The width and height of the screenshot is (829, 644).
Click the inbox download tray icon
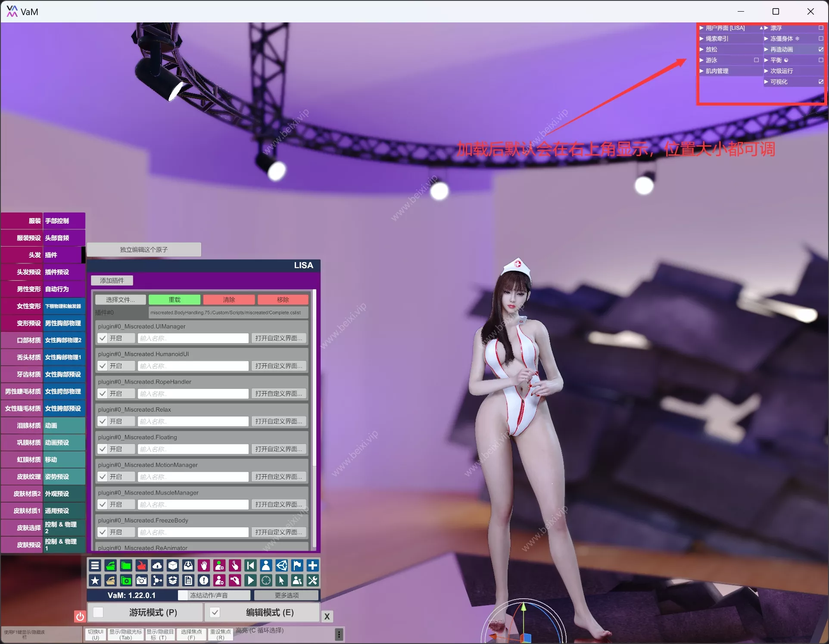tap(188, 565)
